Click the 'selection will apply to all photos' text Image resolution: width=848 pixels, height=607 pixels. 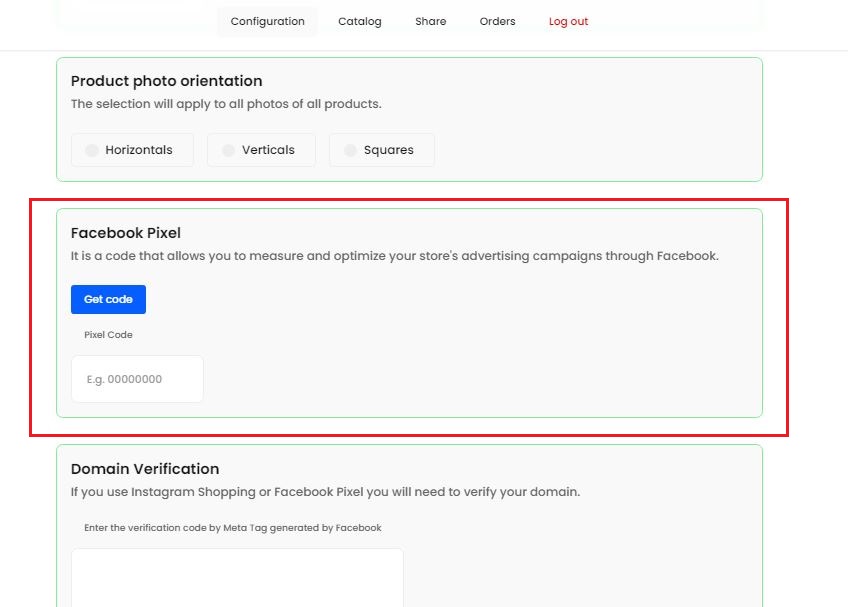pos(226,104)
